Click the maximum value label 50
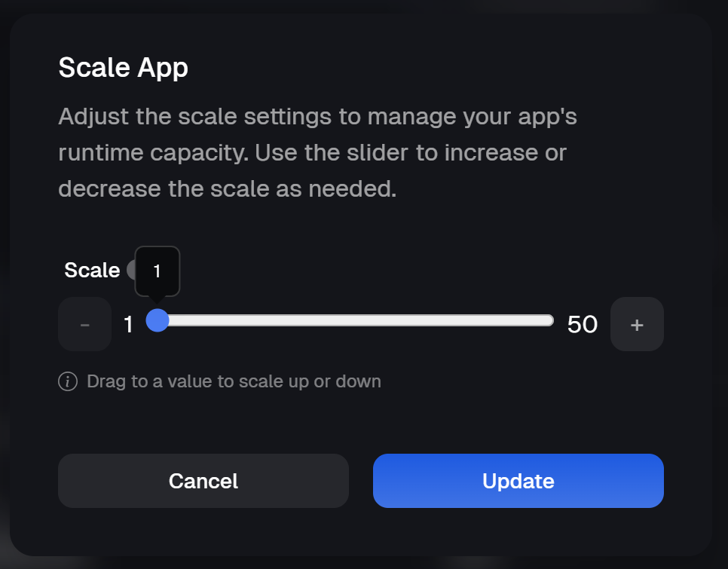Image resolution: width=728 pixels, height=569 pixels. (583, 324)
